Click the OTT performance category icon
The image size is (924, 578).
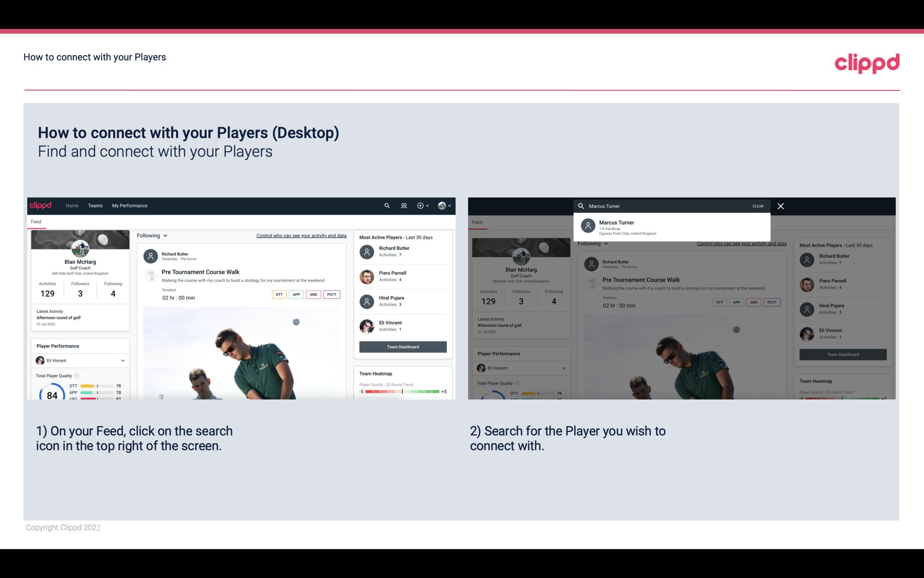pos(279,293)
